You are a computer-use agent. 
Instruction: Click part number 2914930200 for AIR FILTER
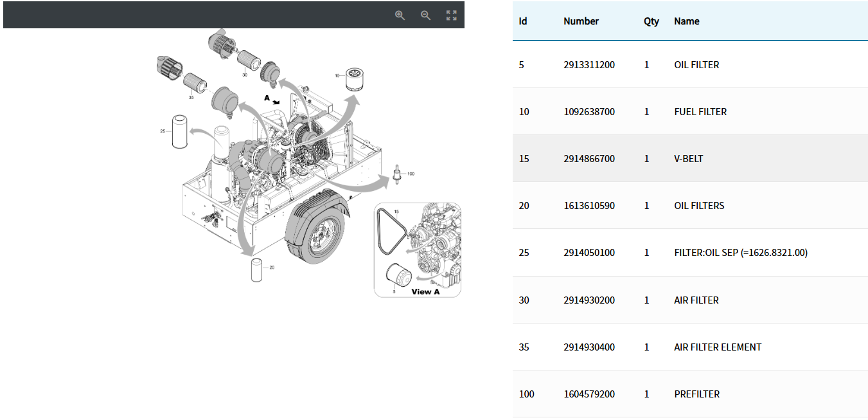coord(589,300)
